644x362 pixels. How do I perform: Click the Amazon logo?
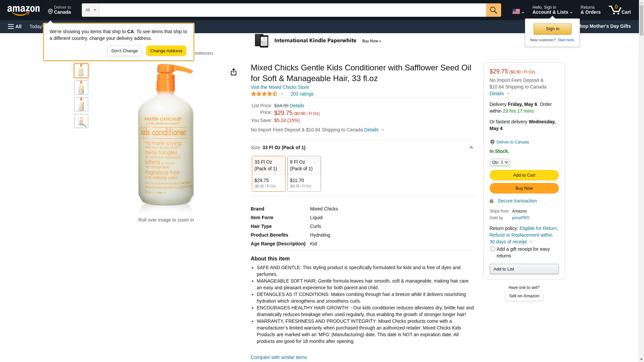click(23, 11)
